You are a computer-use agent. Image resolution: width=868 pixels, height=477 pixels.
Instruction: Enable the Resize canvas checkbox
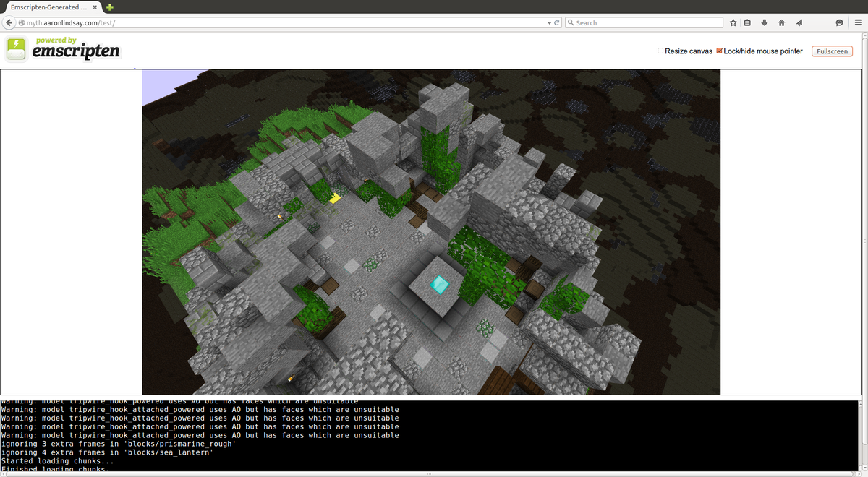click(x=660, y=51)
